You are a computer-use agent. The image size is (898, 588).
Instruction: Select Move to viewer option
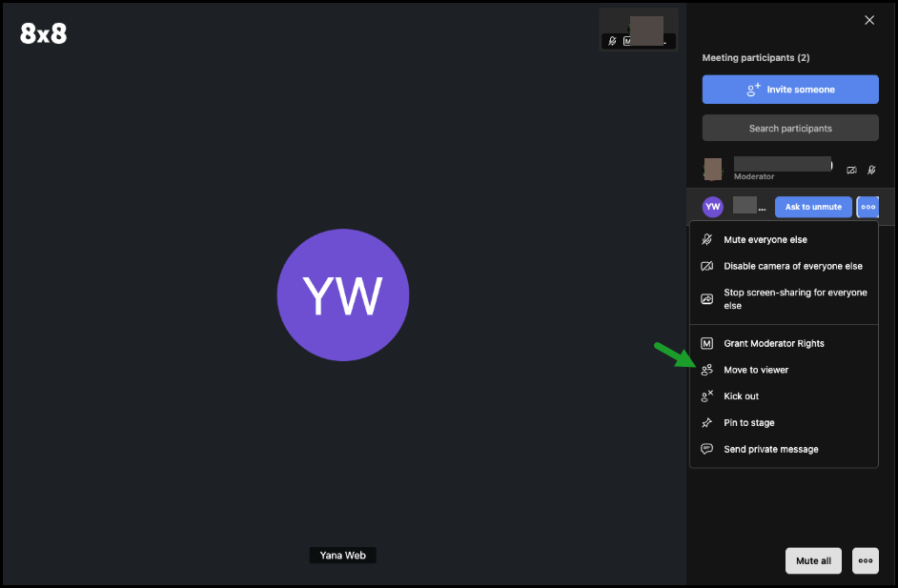[756, 370]
